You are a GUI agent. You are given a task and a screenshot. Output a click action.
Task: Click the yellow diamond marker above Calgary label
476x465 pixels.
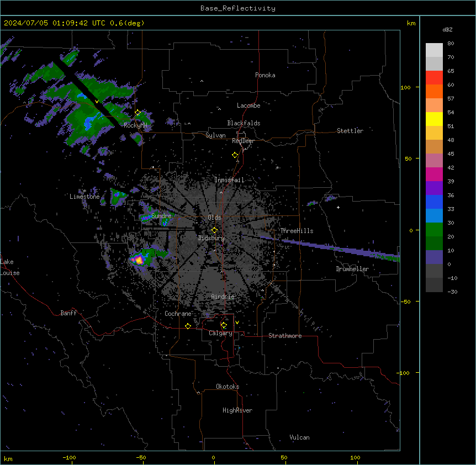224,325
